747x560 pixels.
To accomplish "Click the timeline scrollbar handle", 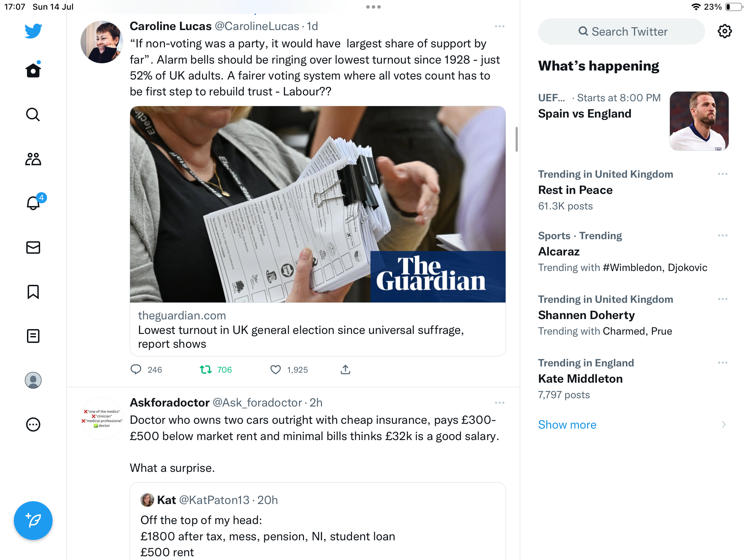I will [x=516, y=139].
